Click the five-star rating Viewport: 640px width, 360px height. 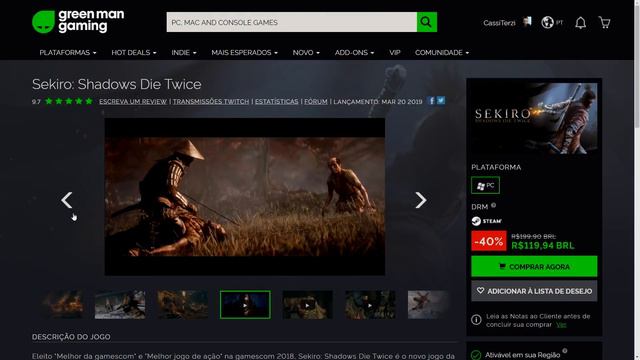pyautogui.click(x=69, y=101)
